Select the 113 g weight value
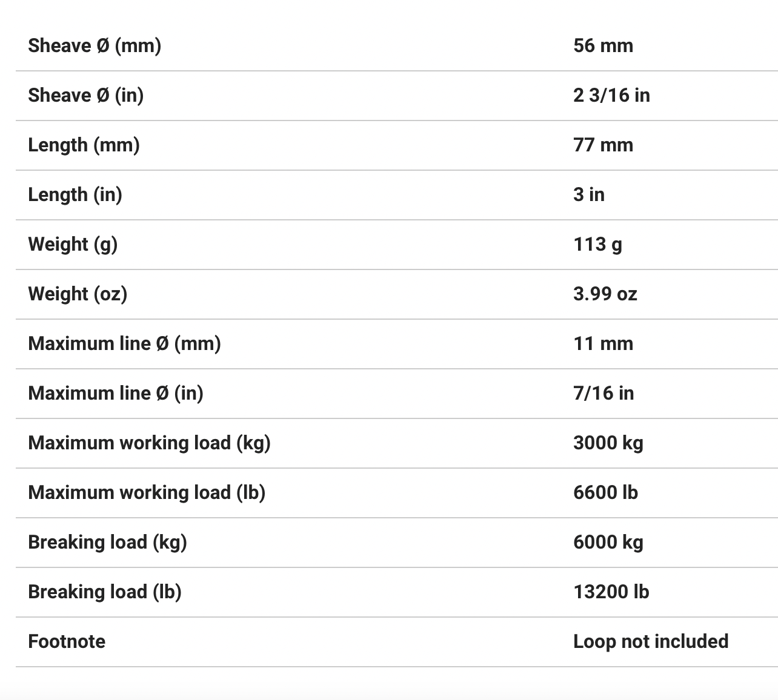The image size is (778, 700). coord(597,244)
